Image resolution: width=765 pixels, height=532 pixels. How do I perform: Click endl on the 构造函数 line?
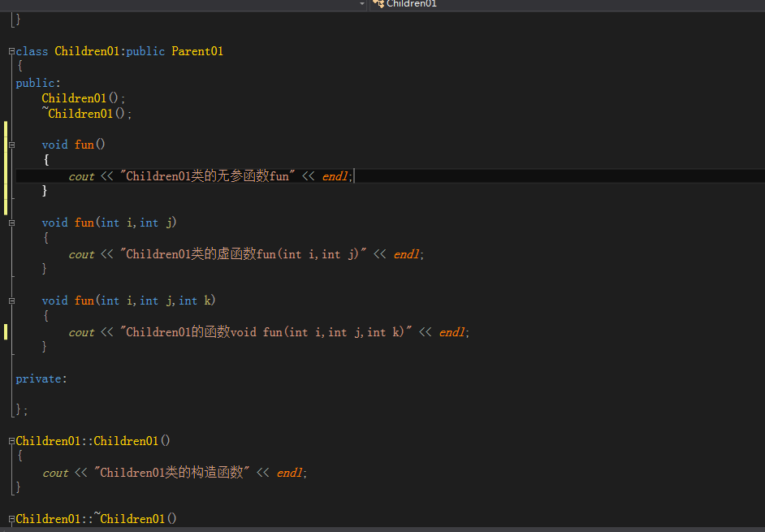click(x=290, y=473)
